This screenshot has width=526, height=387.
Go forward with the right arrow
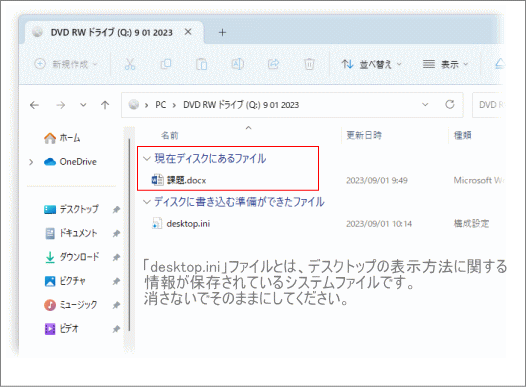pos(61,105)
